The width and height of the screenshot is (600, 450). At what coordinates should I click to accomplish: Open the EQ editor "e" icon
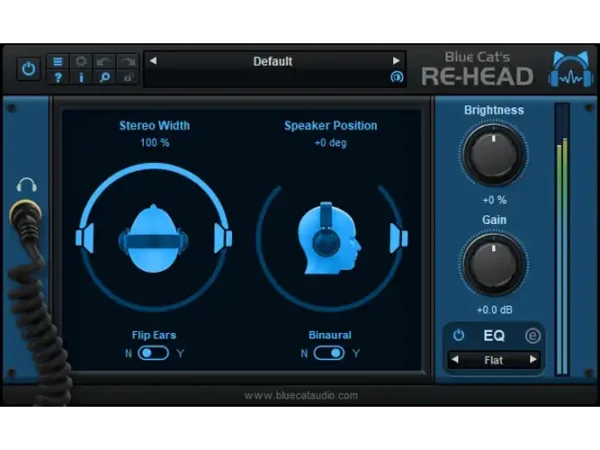(x=532, y=336)
